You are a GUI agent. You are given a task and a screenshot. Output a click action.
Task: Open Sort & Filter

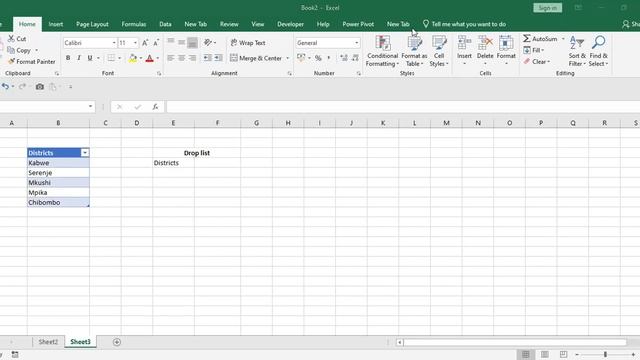coord(577,51)
